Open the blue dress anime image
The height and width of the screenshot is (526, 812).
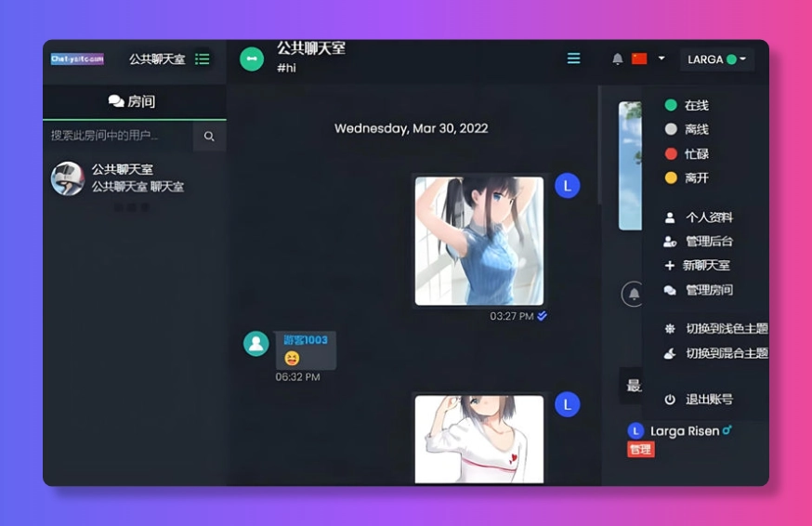(479, 241)
